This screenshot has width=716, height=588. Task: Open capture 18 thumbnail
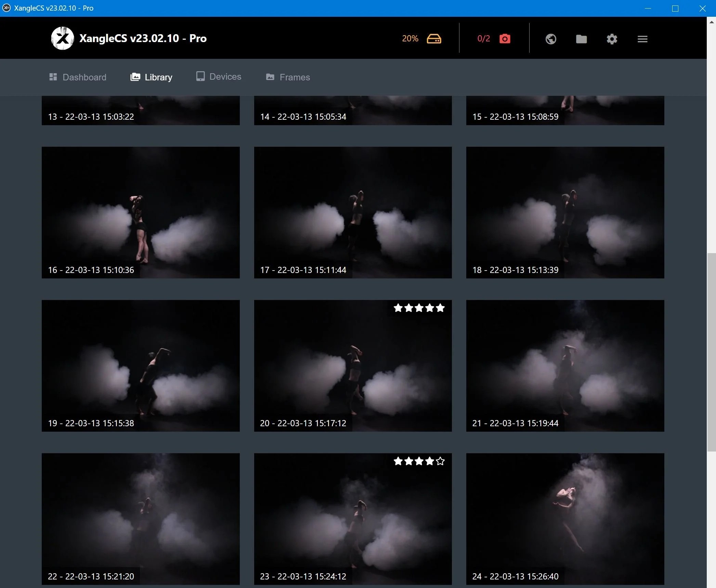[565, 212]
